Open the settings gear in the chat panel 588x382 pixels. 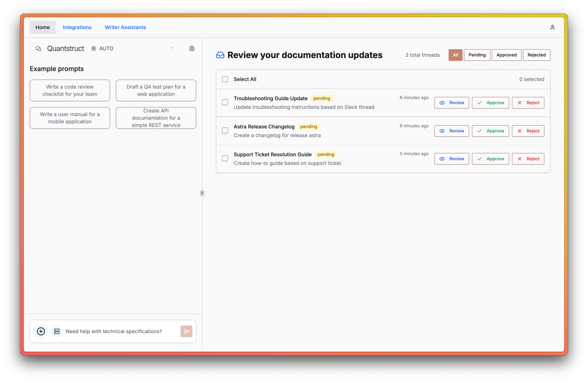192,48
